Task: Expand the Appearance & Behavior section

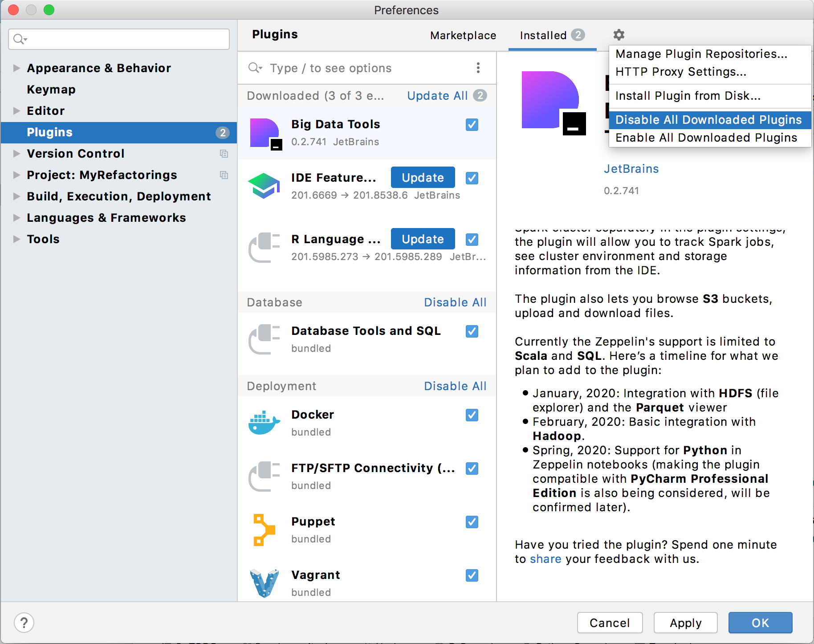Action: pyautogui.click(x=16, y=68)
